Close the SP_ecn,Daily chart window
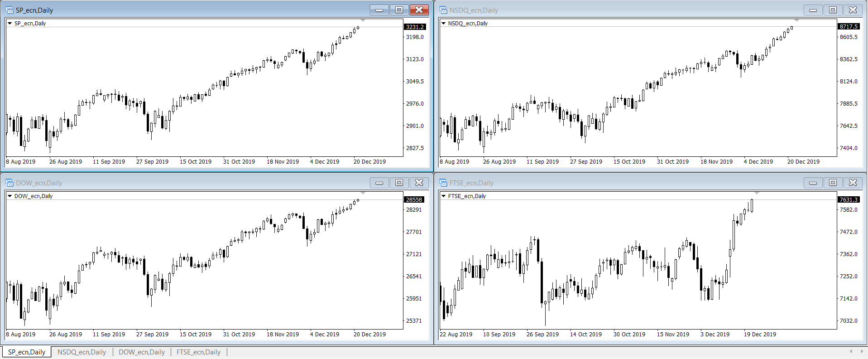Screen dimensions: 868x359 click(419, 10)
